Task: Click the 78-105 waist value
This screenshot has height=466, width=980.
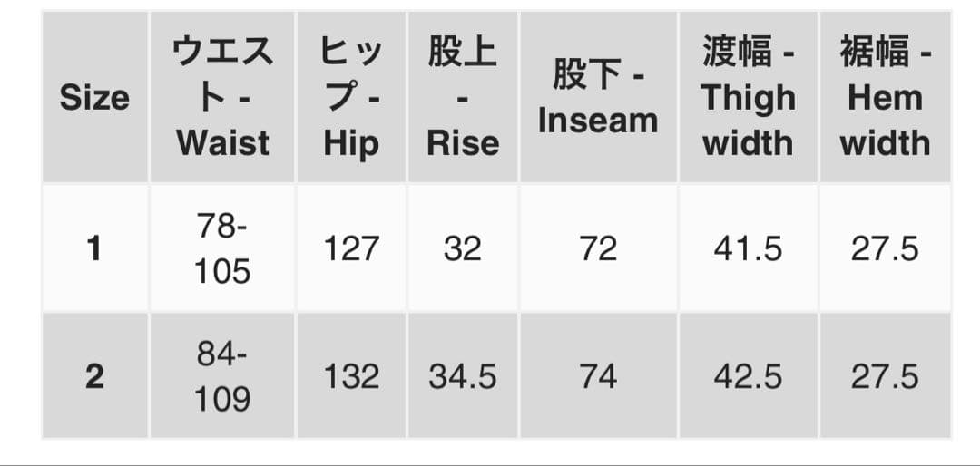Action: click(222, 248)
